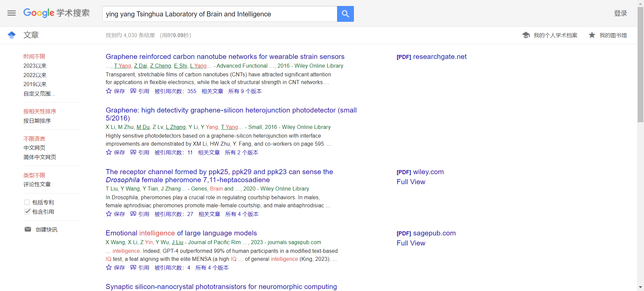Cite the Emotional intelligence article
The width and height of the screenshot is (644, 291).
(x=140, y=268)
